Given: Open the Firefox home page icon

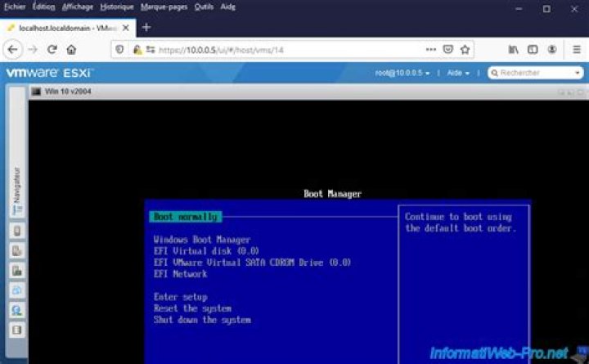Looking at the screenshot, I should (x=71, y=50).
